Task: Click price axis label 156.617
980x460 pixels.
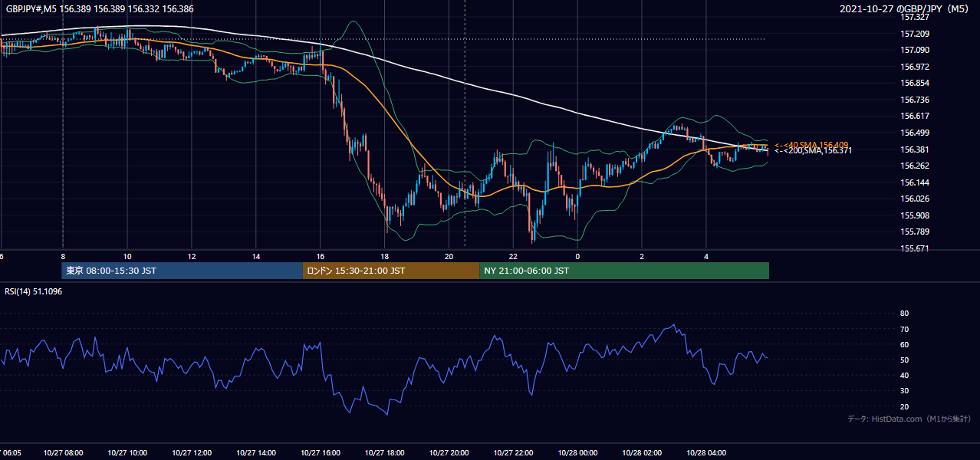Action: (915, 117)
